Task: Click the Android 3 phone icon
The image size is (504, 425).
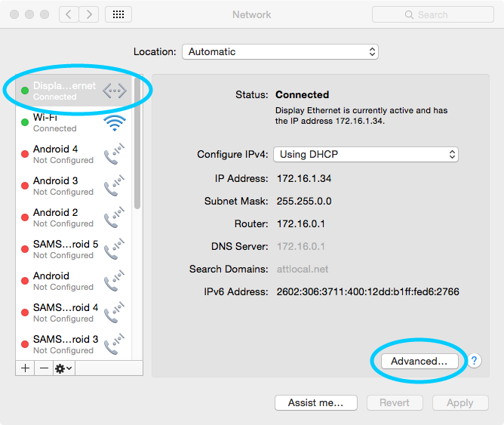Action: click(114, 186)
